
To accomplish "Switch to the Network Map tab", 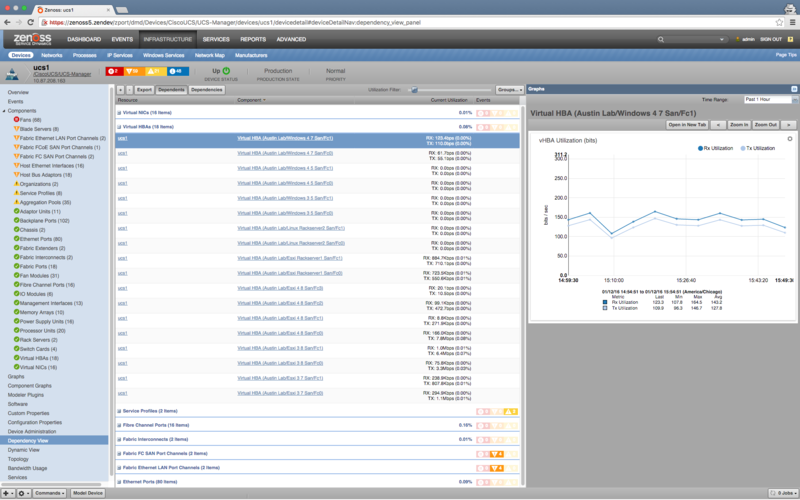I will point(210,55).
